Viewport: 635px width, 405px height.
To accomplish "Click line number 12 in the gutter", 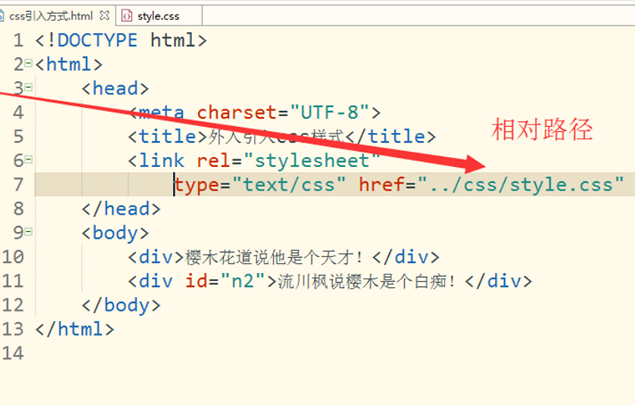I will pos(13,305).
